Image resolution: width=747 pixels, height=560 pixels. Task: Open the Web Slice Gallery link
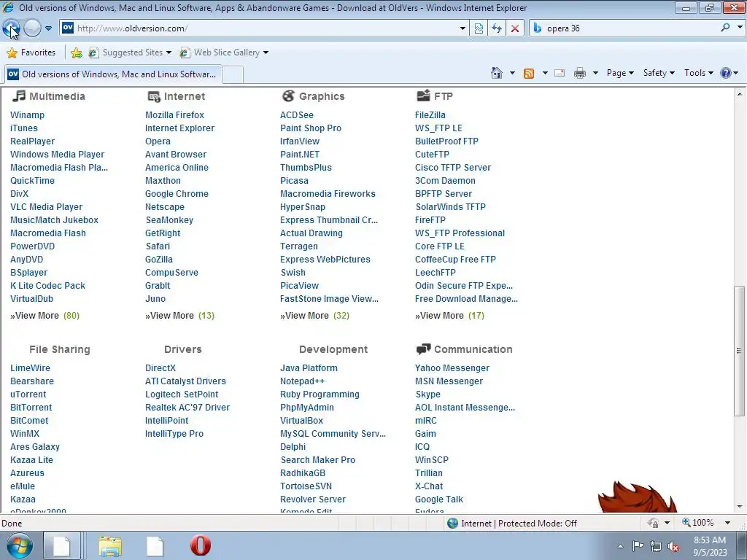pyautogui.click(x=224, y=52)
